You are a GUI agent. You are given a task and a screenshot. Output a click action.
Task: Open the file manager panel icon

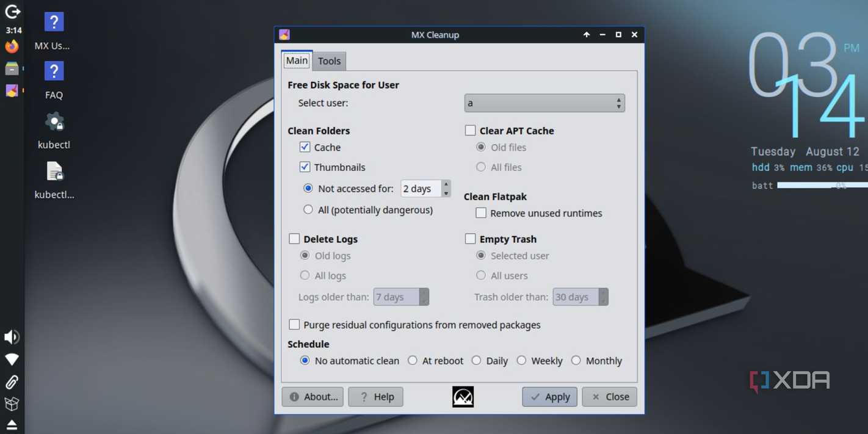[12, 68]
